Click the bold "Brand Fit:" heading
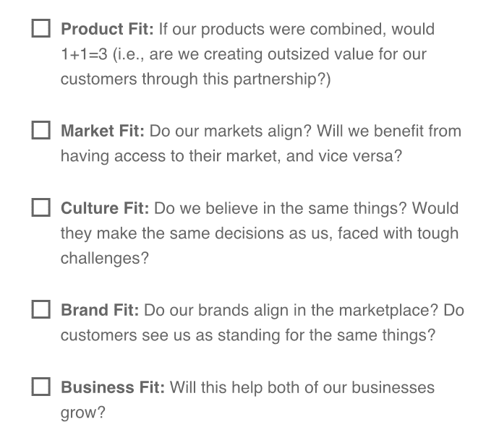The image size is (499, 448). 100,310
